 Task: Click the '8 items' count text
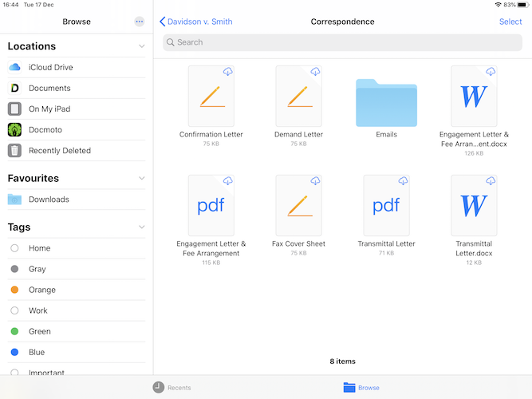coord(342,361)
